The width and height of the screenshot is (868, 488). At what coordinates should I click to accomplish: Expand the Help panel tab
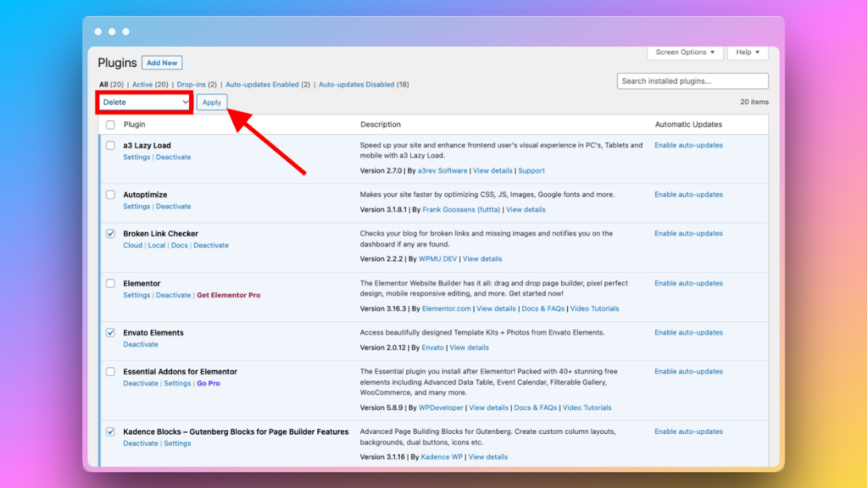click(x=748, y=52)
